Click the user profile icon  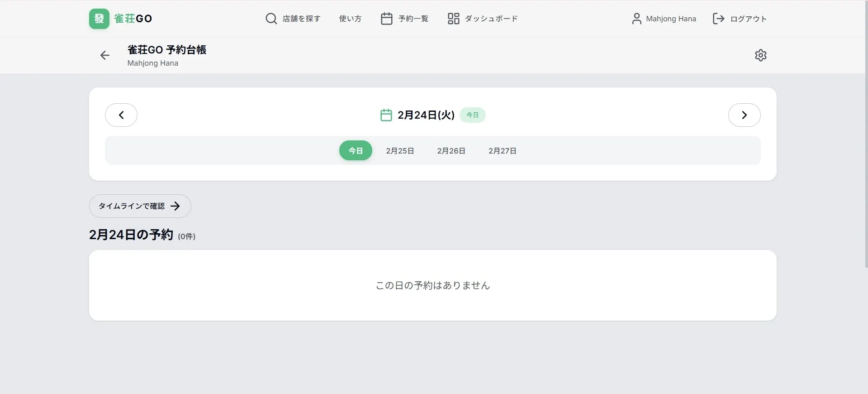click(636, 19)
